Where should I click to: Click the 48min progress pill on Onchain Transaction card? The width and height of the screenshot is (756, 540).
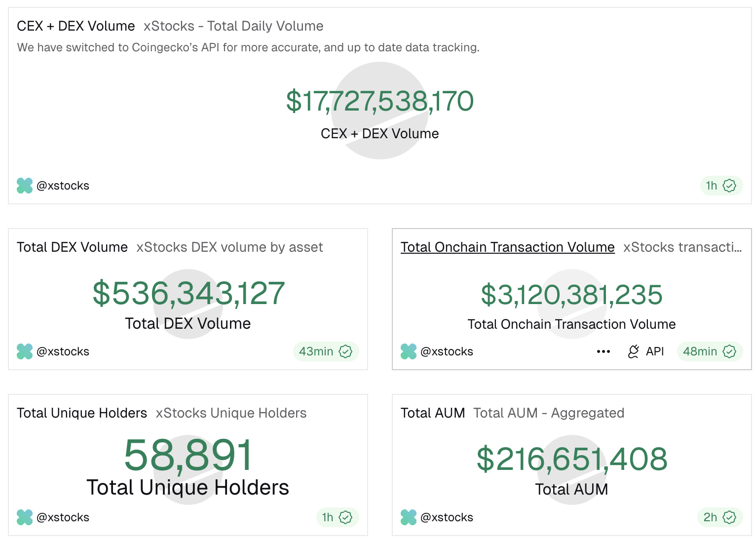[709, 351]
